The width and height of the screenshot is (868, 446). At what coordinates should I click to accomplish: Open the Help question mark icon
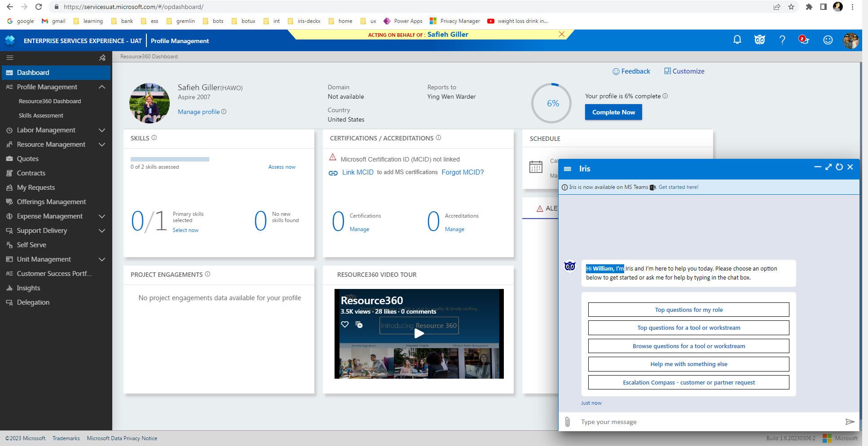click(x=782, y=40)
